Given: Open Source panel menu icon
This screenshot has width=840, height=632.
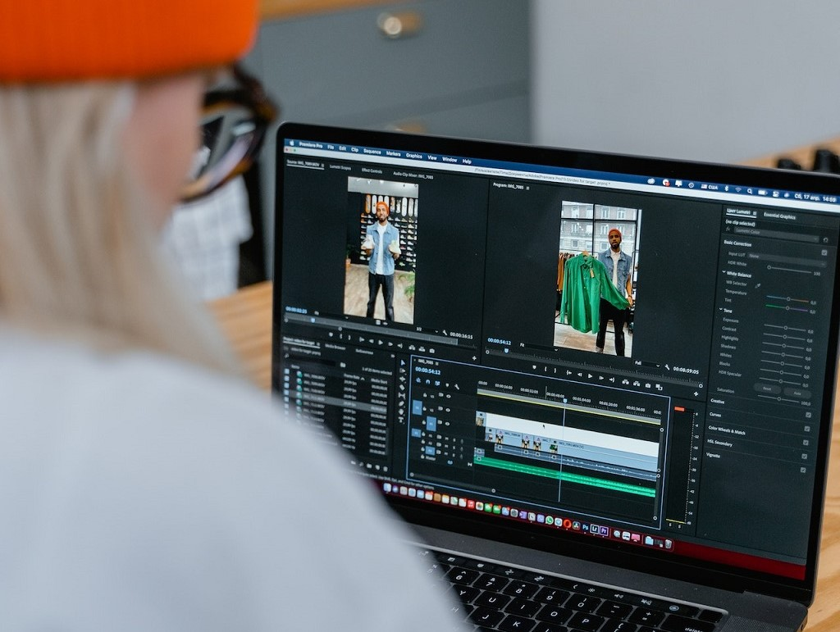Looking at the screenshot, I should [322, 166].
